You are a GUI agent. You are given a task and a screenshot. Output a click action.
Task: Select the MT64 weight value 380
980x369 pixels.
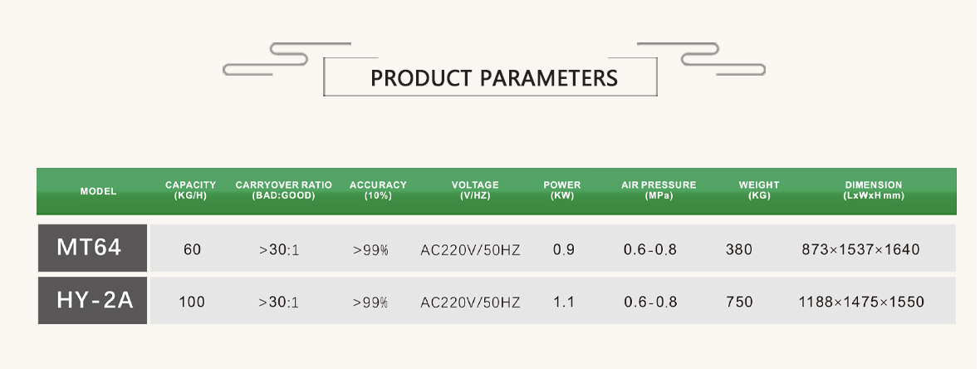click(x=739, y=249)
